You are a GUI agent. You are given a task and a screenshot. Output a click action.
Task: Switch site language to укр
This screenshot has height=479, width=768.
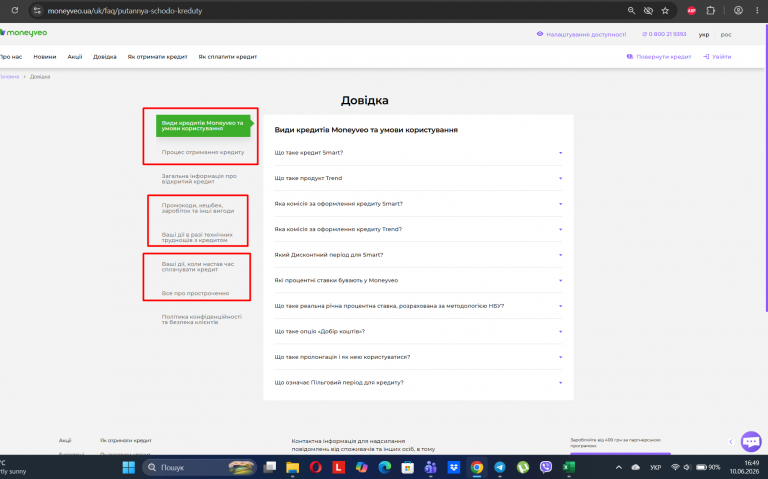pyautogui.click(x=704, y=35)
